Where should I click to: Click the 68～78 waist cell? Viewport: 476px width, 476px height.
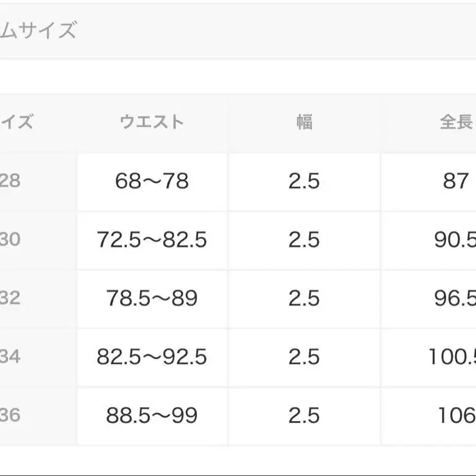click(152, 181)
